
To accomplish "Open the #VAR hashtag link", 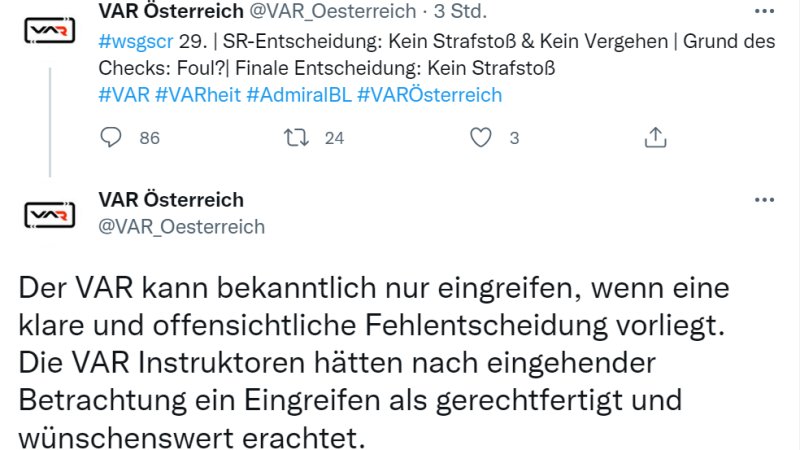I will click(123, 95).
